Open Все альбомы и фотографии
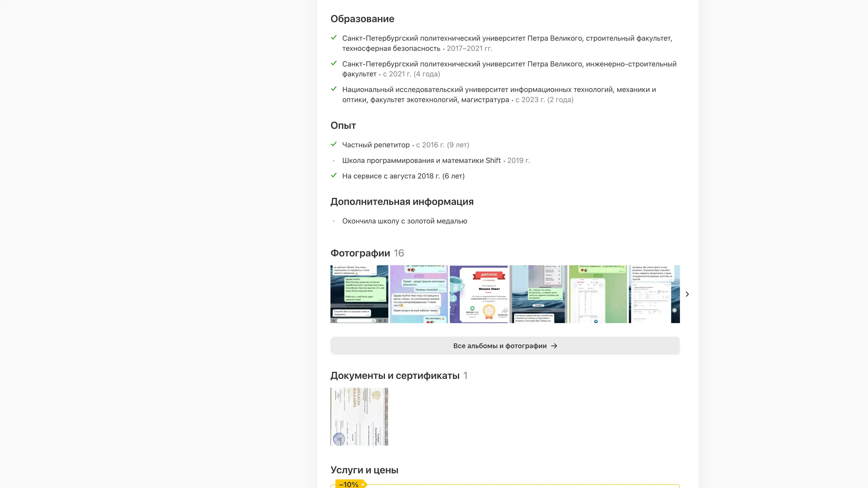Screen dimensions: 868x488 click(x=505, y=346)
